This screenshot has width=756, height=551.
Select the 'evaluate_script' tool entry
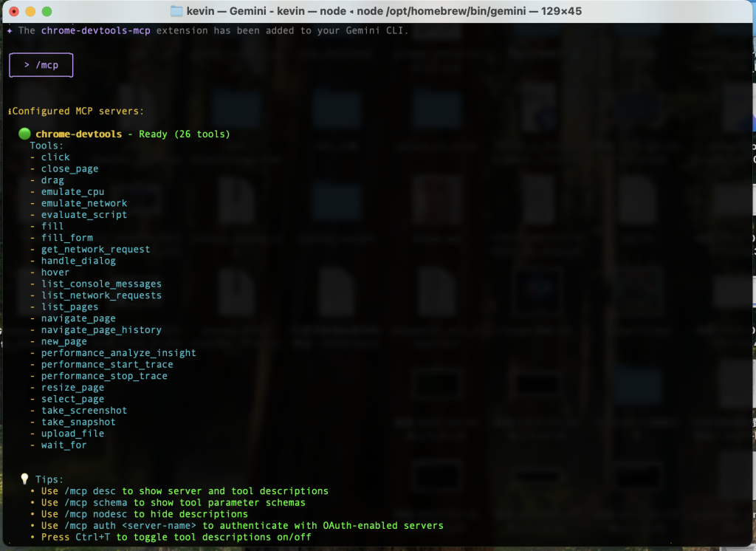(84, 215)
